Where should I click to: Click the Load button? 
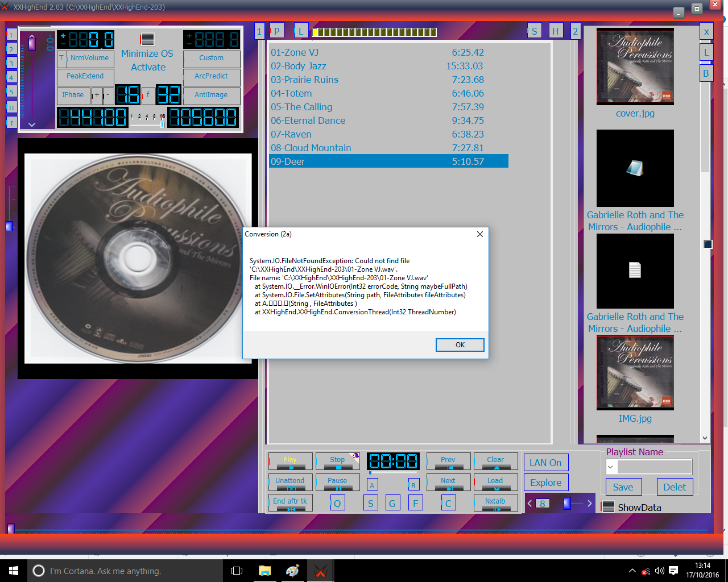(495, 482)
